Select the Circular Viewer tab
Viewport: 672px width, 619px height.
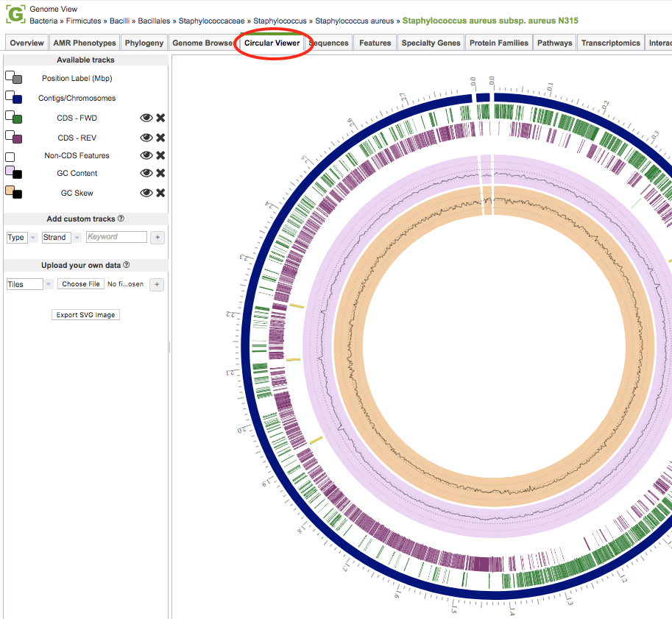[272, 43]
